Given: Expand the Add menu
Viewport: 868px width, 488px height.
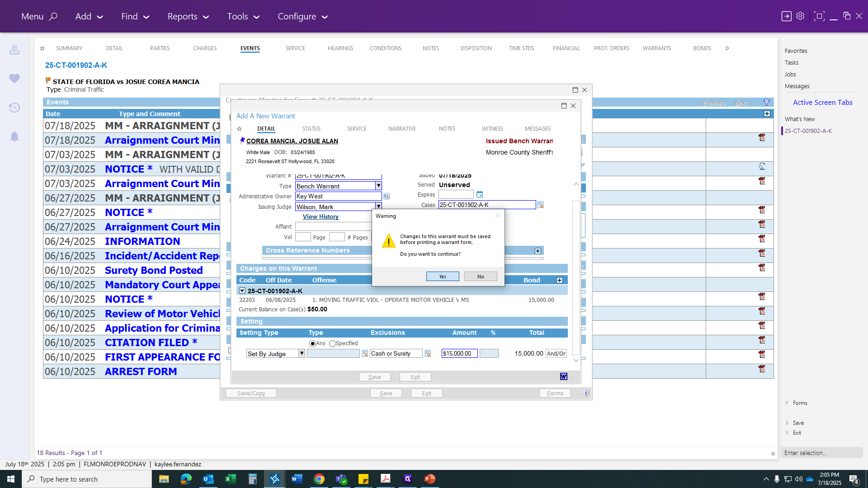Looking at the screenshot, I should (89, 16).
